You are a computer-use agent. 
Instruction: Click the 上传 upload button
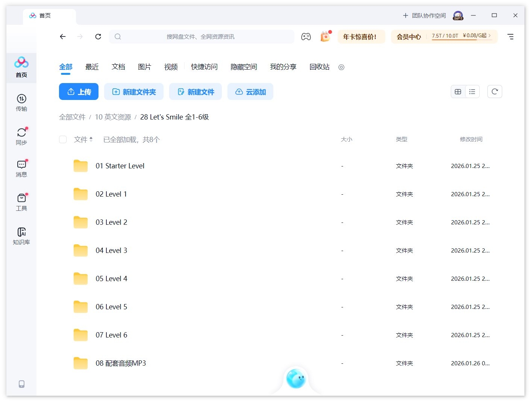(79, 91)
